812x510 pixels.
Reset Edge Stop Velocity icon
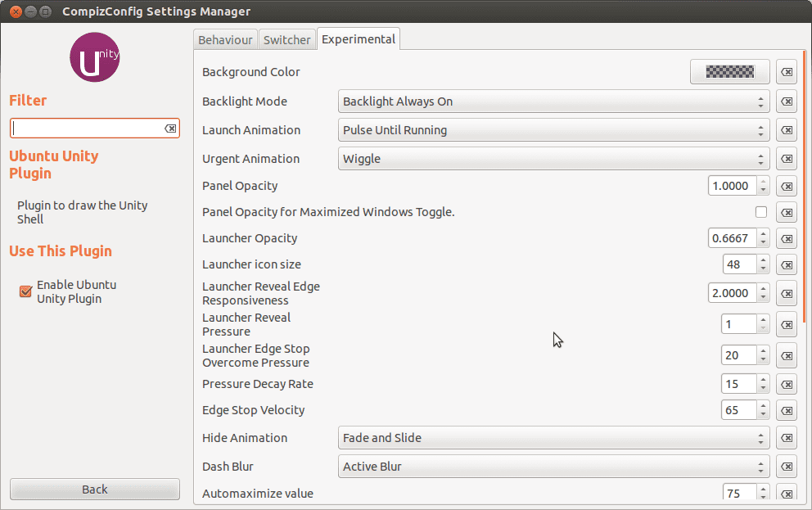coord(786,410)
